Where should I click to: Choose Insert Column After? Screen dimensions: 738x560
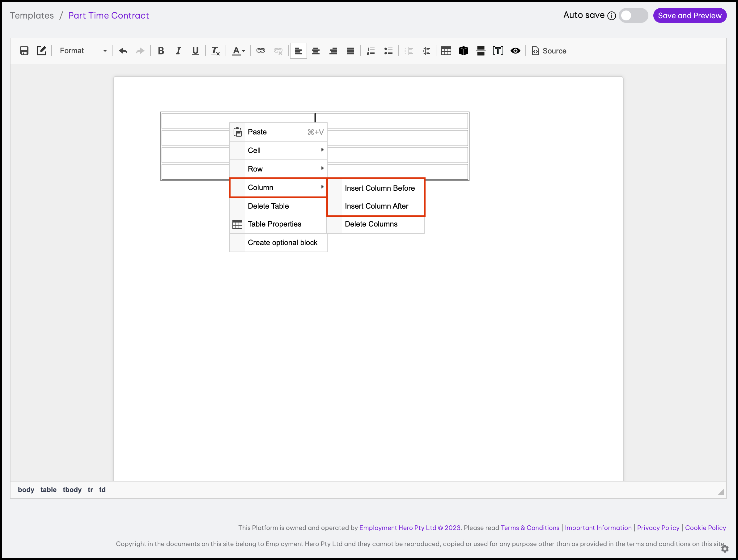(x=376, y=206)
